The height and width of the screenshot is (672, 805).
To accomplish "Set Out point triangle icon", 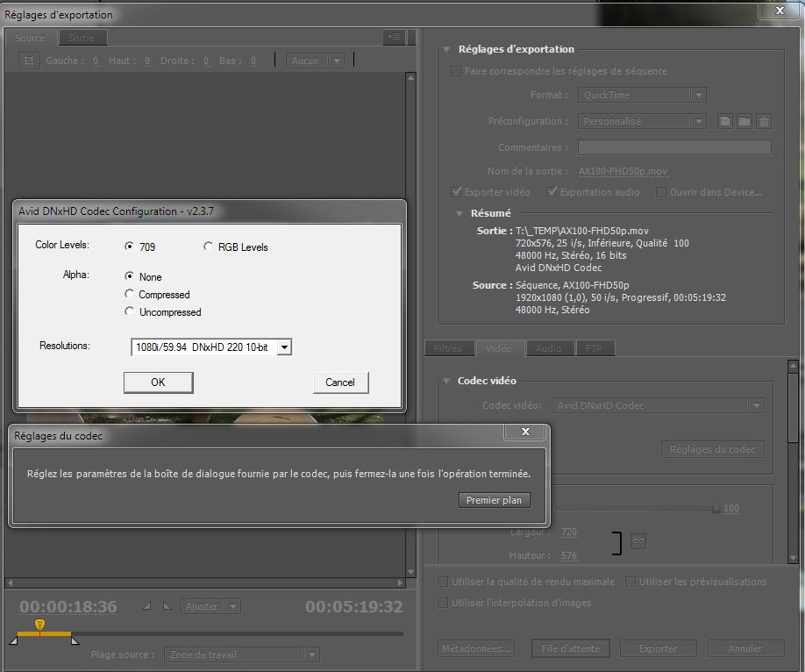I will coord(167,606).
